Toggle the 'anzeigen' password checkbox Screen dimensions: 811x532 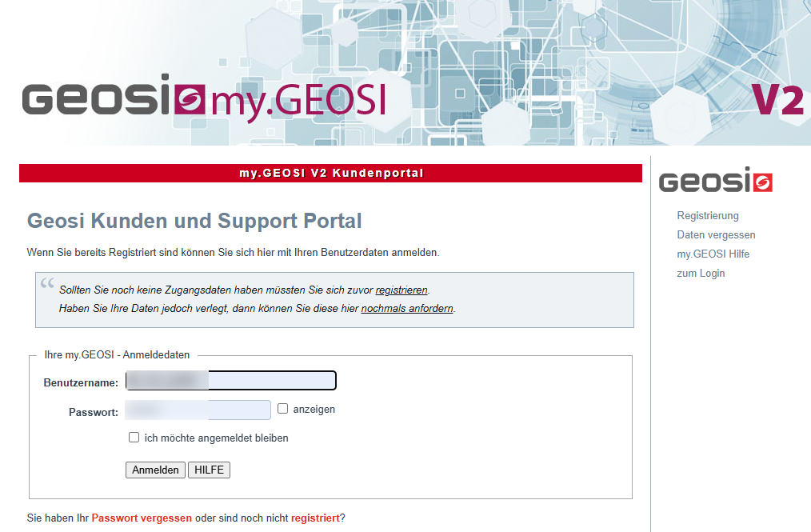click(x=282, y=409)
